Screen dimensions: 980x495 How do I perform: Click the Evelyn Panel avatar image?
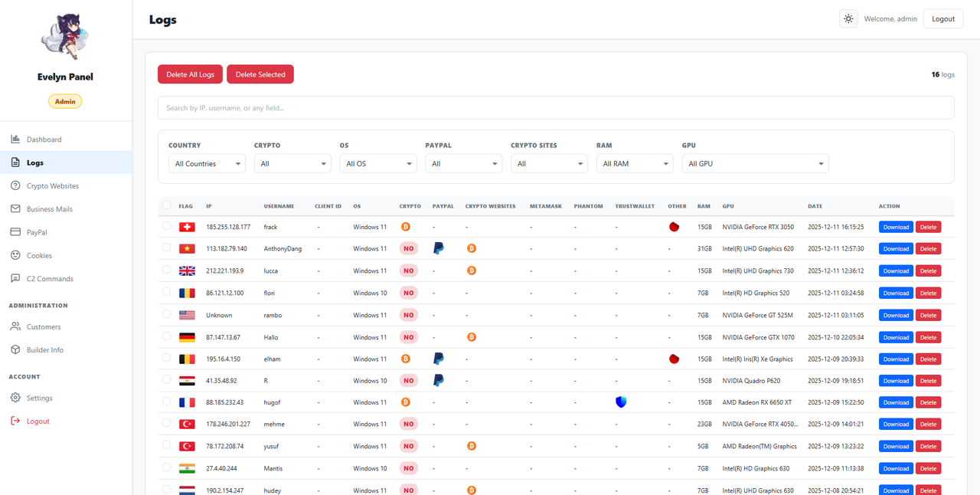click(x=65, y=38)
